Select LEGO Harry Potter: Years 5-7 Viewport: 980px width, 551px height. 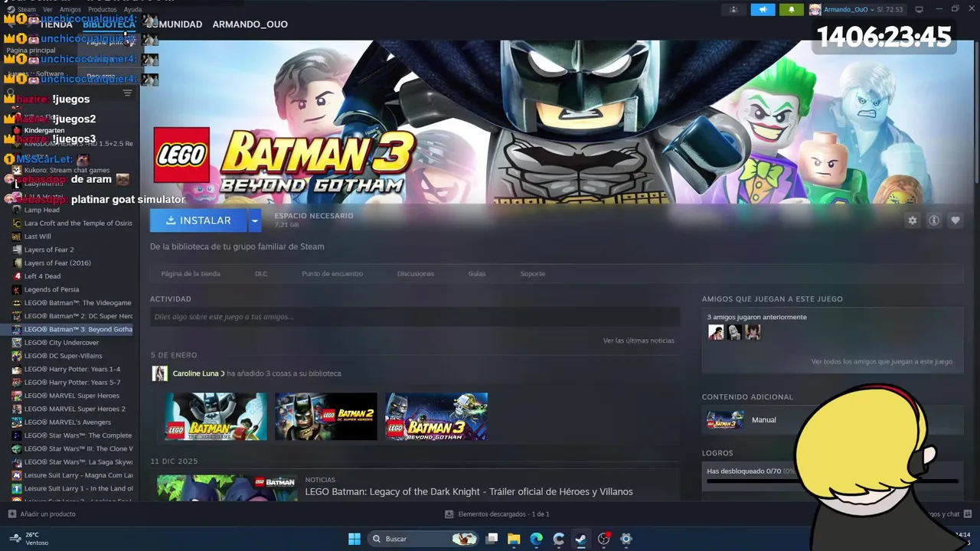tap(72, 383)
